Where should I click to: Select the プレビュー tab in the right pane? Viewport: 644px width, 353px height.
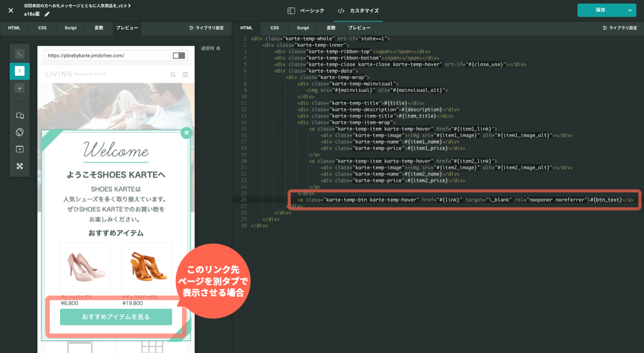point(359,28)
